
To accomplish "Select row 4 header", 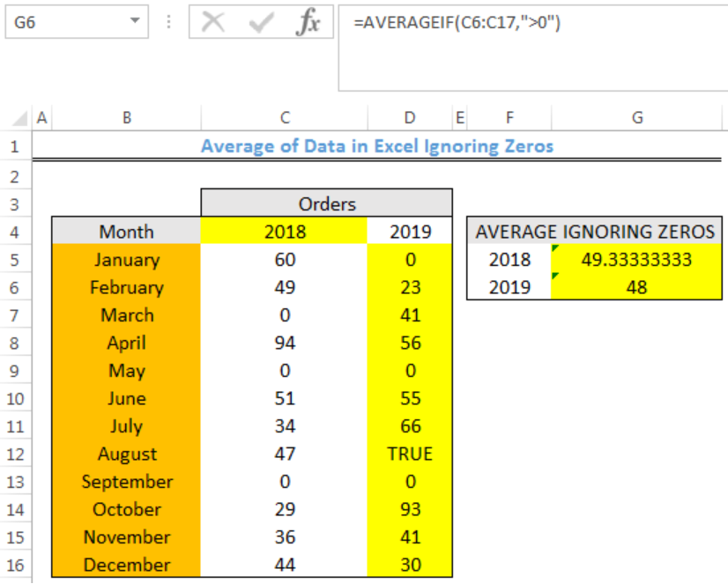I will (x=15, y=232).
